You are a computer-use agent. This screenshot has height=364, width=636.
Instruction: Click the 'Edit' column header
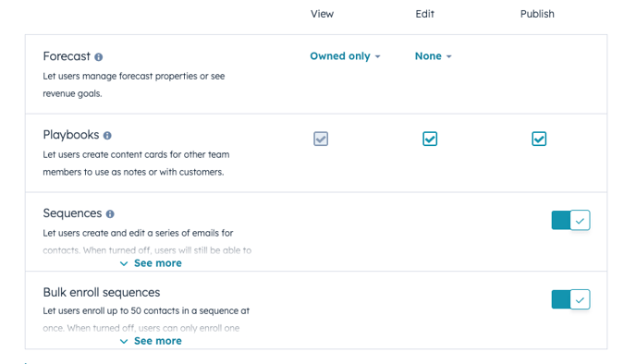[424, 14]
